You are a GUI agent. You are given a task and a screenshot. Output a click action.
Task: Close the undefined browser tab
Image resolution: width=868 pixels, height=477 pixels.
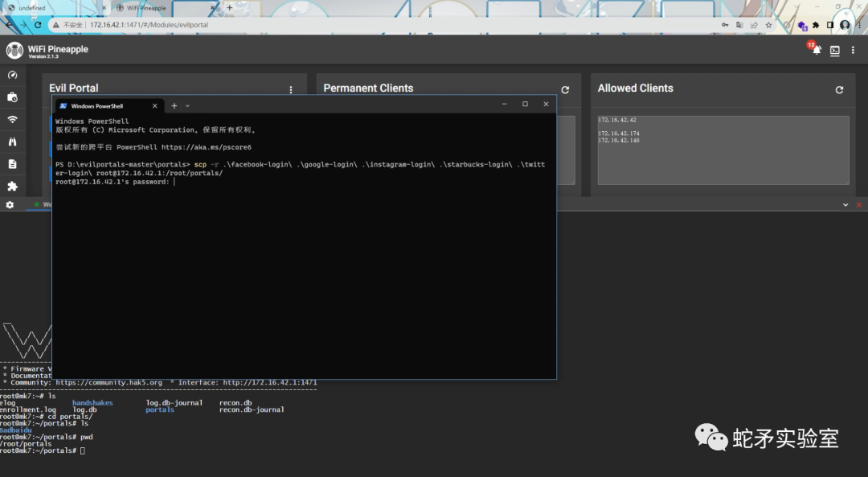click(x=104, y=8)
